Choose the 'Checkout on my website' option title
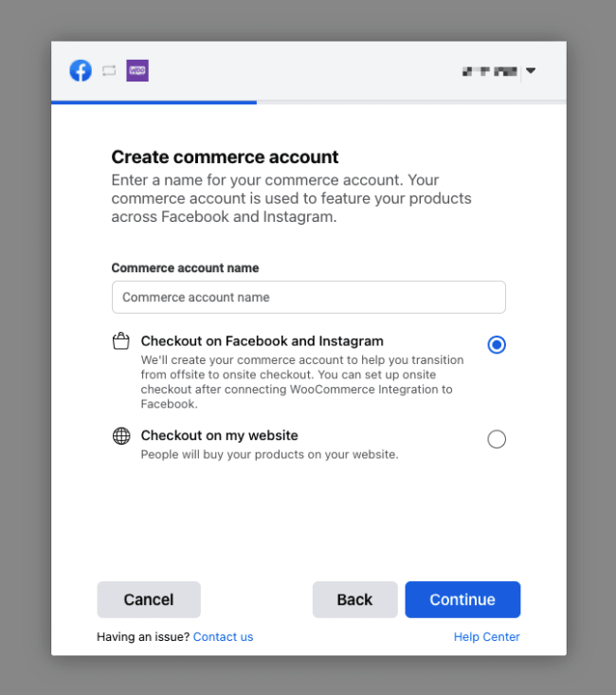 [x=219, y=435]
